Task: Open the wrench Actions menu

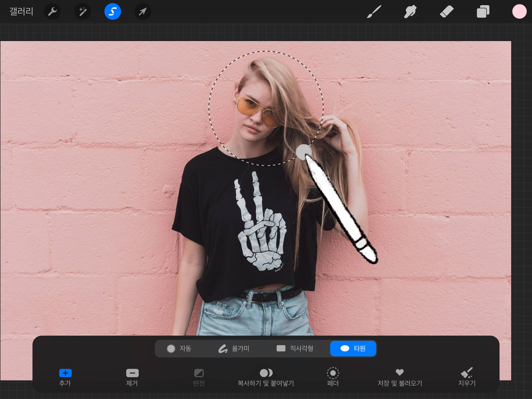Action: pyautogui.click(x=52, y=12)
